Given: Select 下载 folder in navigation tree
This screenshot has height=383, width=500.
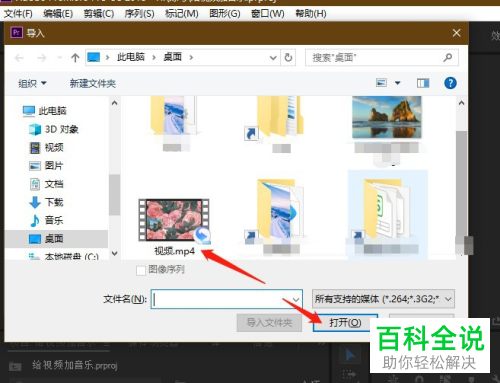Looking at the screenshot, I should [46, 202].
